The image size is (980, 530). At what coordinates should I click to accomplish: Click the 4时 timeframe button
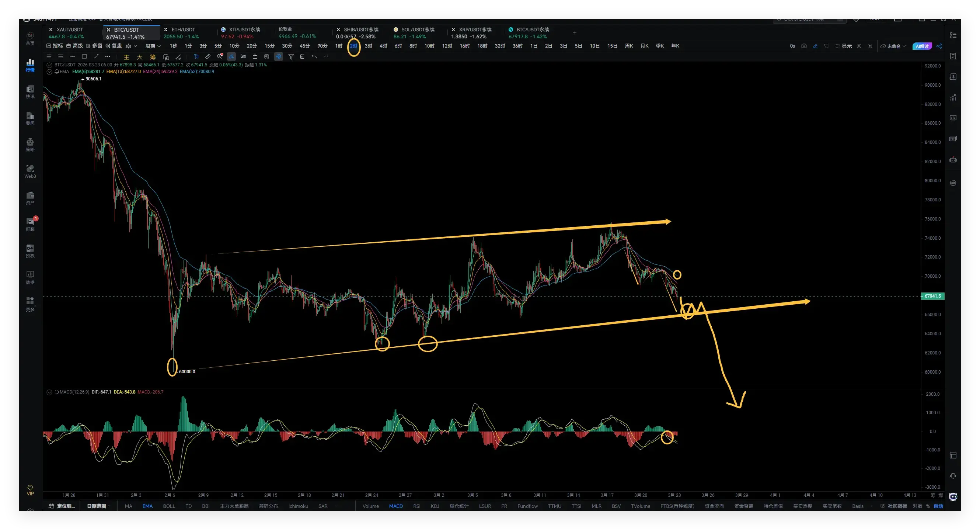(383, 46)
